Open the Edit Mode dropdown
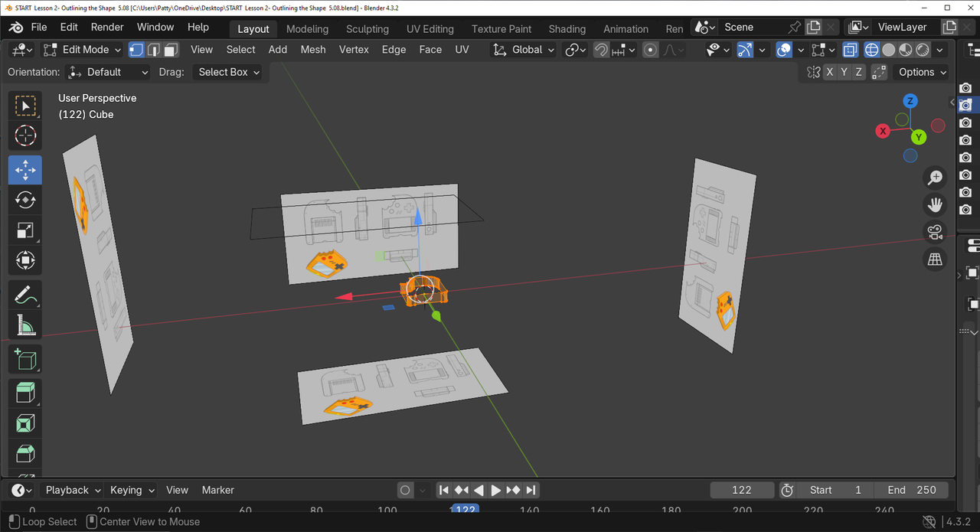This screenshot has width=980, height=532. coord(83,50)
